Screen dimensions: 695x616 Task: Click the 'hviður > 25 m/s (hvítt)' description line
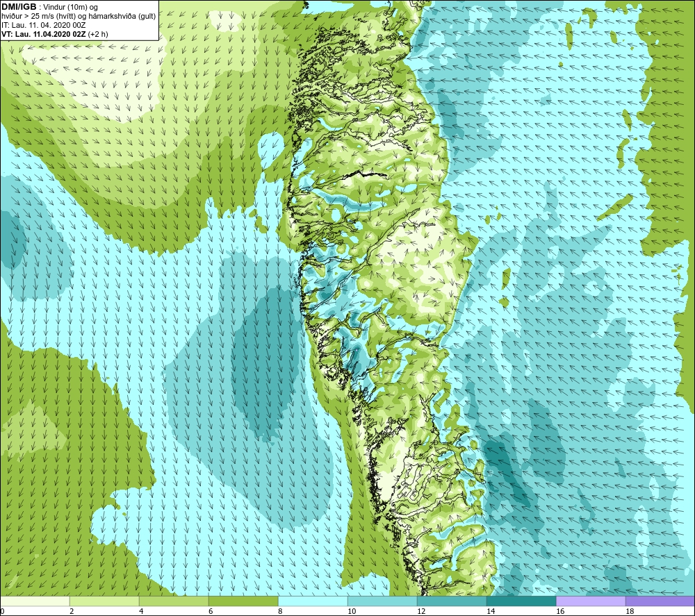pyautogui.click(x=79, y=17)
